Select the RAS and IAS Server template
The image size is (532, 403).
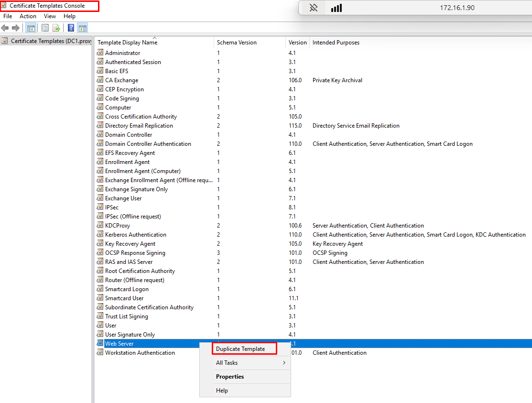pos(129,262)
